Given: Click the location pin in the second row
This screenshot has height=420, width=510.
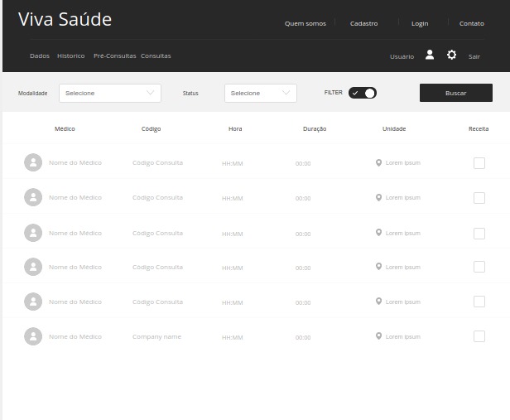Looking at the screenshot, I should pyautogui.click(x=378, y=197).
